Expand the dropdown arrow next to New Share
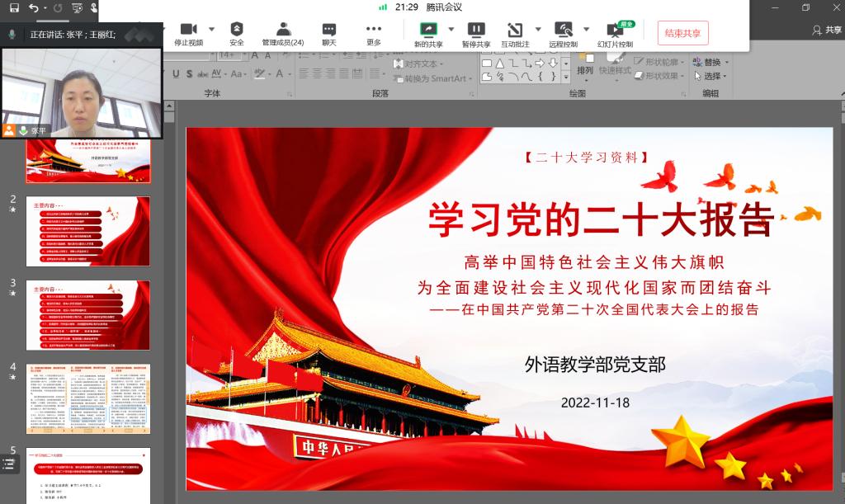 [451, 29]
